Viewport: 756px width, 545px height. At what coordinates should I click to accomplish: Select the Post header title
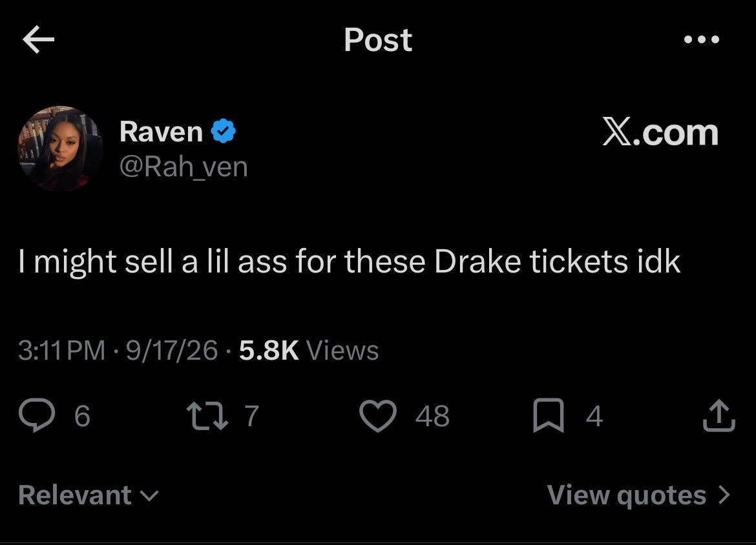tap(378, 39)
